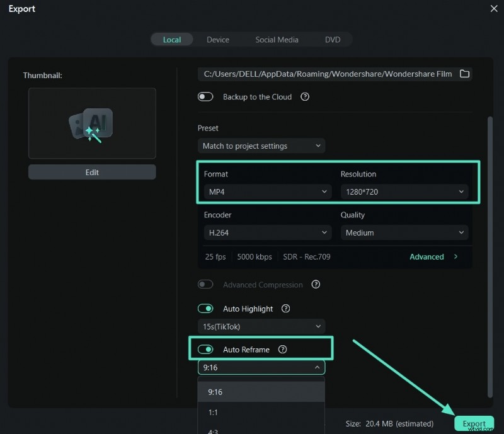Expand the Resolution dropdown showing 1280*720

pyautogui.click(x=404, y=191)
